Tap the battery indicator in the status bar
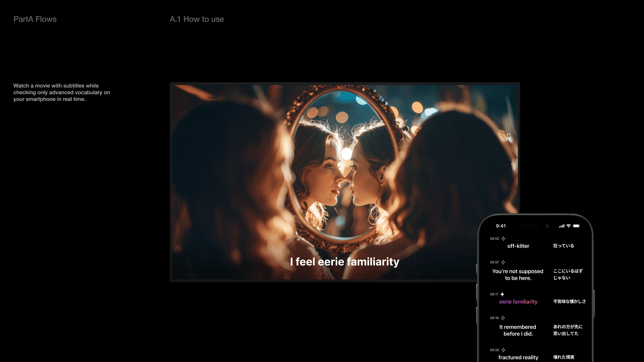This screenshot has height=362, width=644. tap(577, 226)
